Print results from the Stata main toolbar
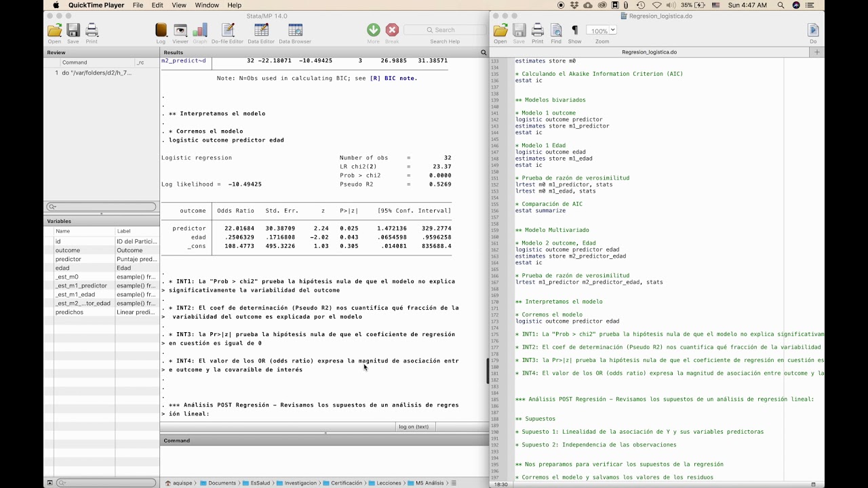This screenshot has height=488, width=868. 92,30
